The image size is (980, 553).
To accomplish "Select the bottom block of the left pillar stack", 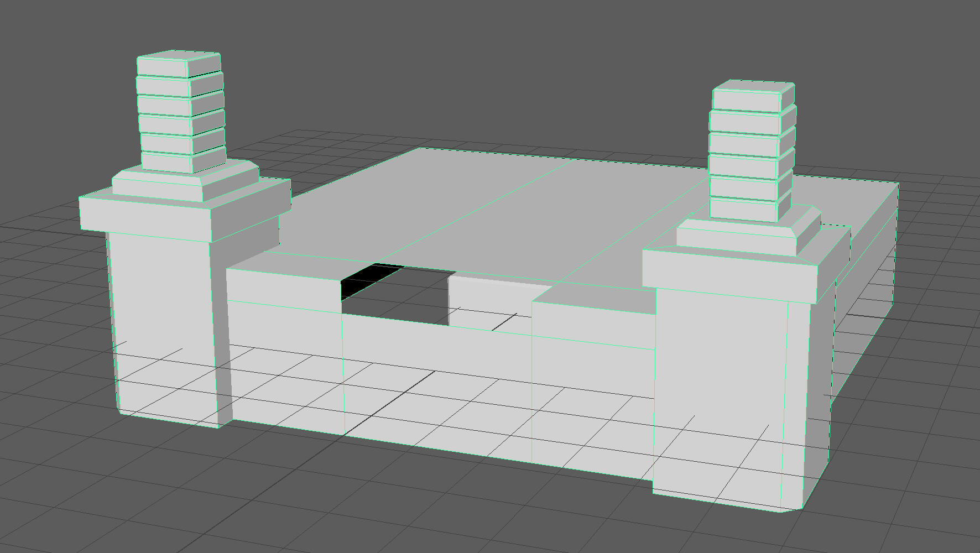I will click(166, 160).
